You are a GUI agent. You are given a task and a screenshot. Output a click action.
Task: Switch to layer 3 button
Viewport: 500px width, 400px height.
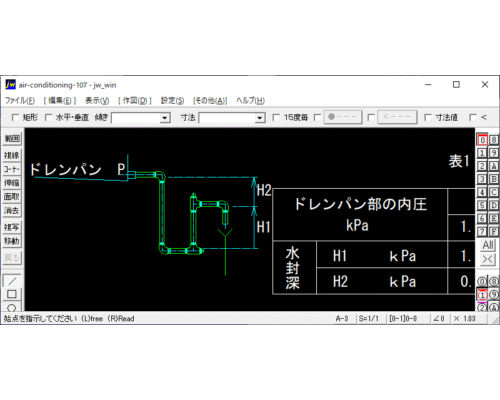click(482, 179)
